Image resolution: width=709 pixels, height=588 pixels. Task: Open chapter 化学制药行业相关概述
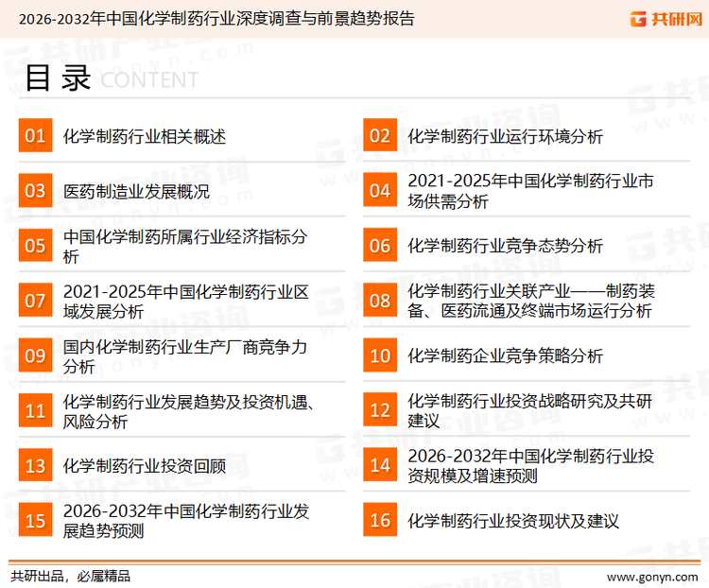click(145, 136)
